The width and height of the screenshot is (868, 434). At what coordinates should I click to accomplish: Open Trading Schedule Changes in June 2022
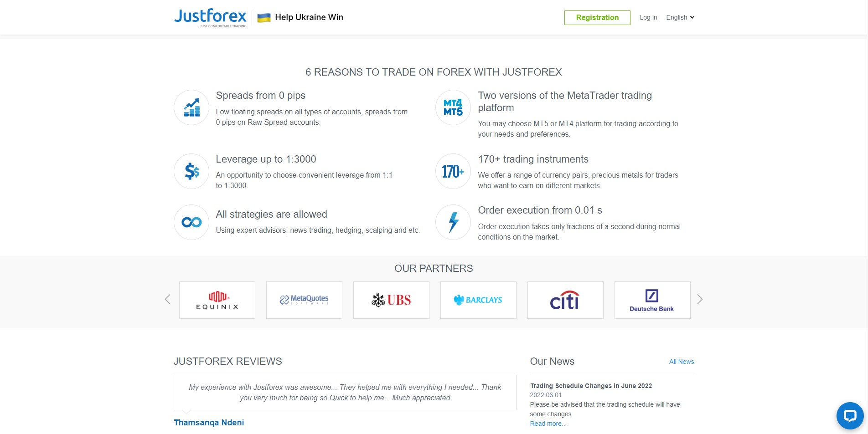(x=591, y=386)
